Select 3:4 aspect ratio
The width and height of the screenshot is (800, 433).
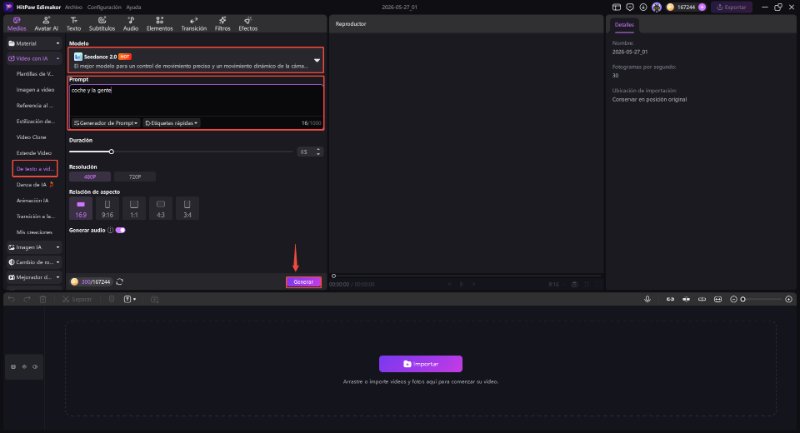coord(187,209)
